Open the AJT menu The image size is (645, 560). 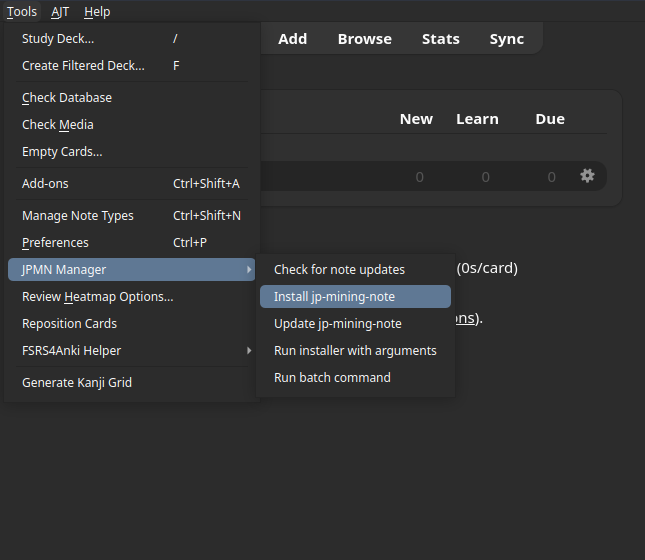[60, 12]
